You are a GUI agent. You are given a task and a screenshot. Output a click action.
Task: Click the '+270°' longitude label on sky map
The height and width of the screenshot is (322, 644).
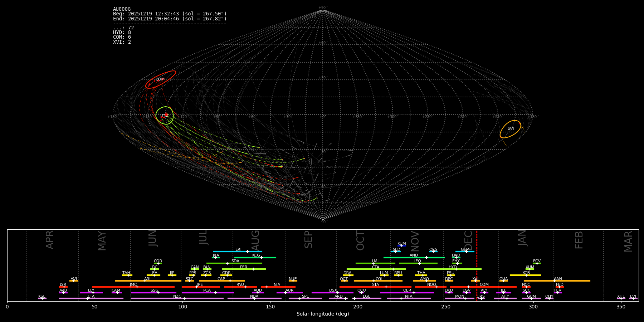[x=427, y=117]
